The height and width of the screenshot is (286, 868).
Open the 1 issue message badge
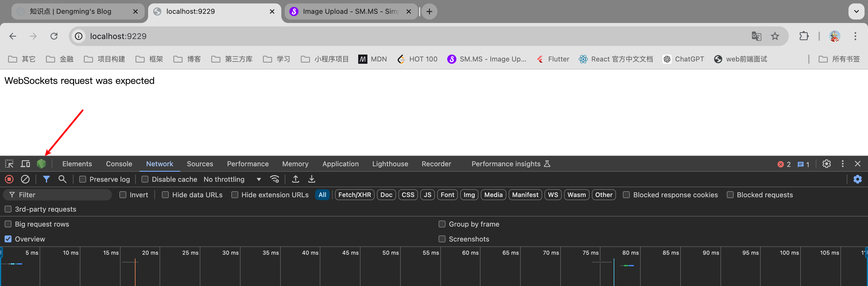804,164
